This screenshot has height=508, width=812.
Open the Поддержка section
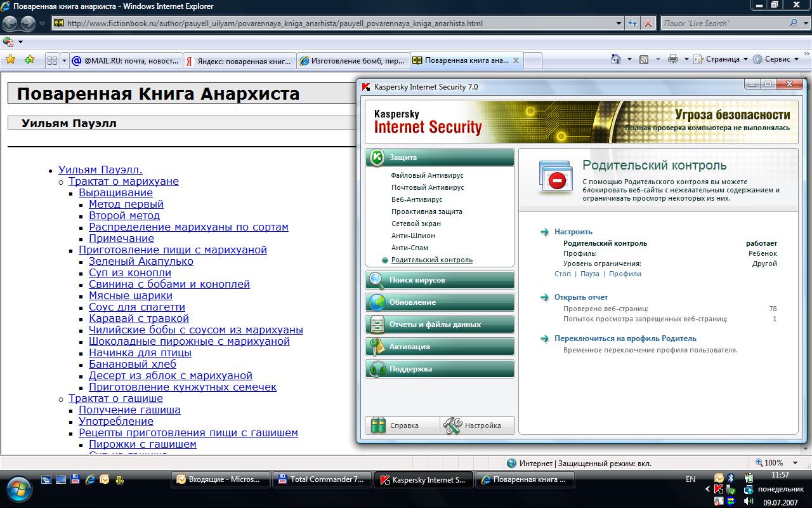[x=440, y=369]
